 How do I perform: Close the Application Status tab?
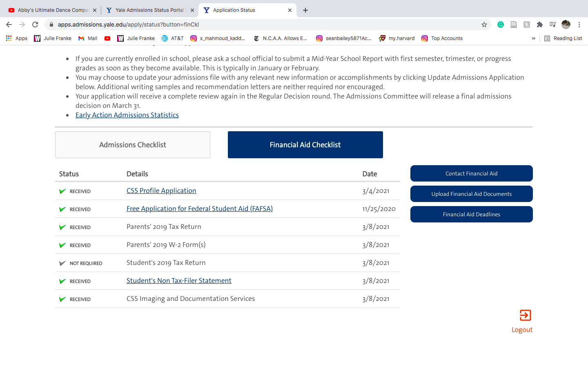[290, 10]
